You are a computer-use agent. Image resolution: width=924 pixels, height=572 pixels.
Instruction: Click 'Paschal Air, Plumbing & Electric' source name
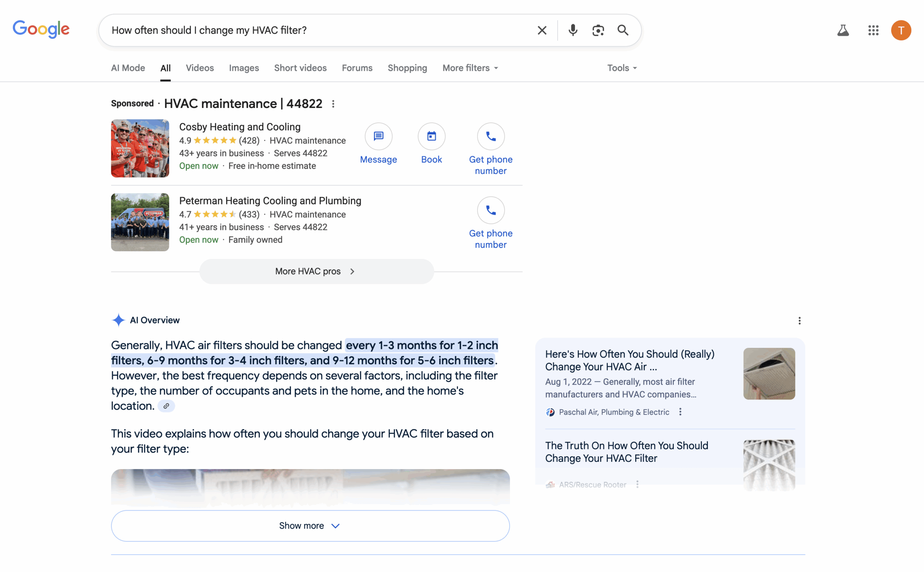[614, 412]
